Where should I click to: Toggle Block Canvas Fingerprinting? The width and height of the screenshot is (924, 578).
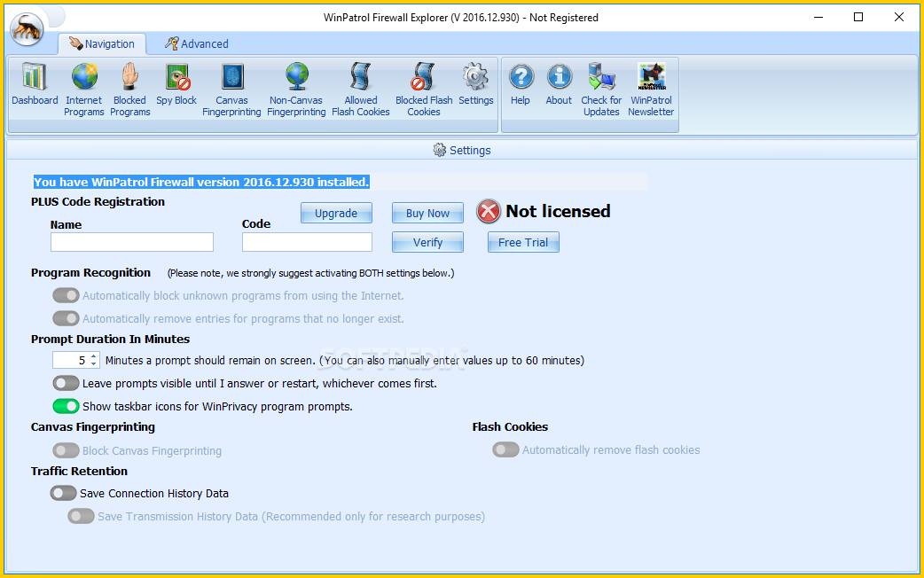[66, 450]
